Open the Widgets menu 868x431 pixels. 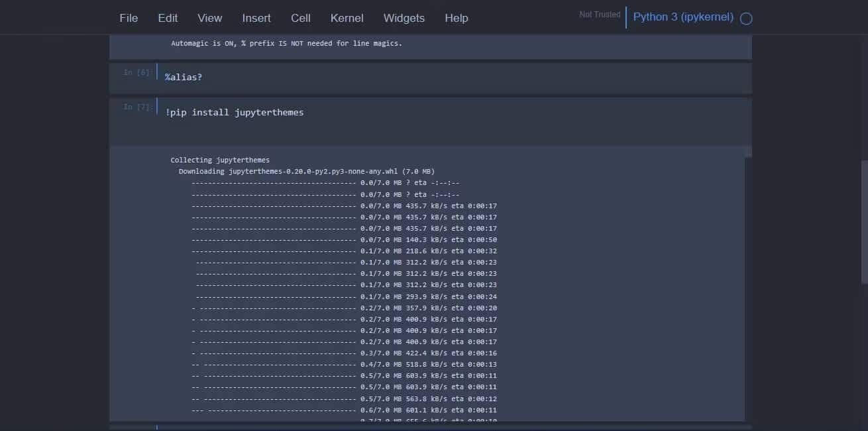404,18
